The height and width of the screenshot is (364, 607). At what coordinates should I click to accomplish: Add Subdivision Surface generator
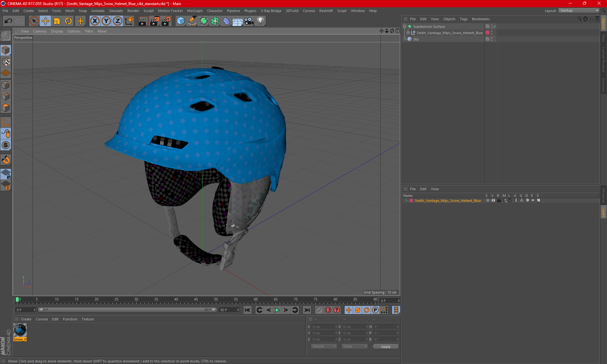coord(204,21)
